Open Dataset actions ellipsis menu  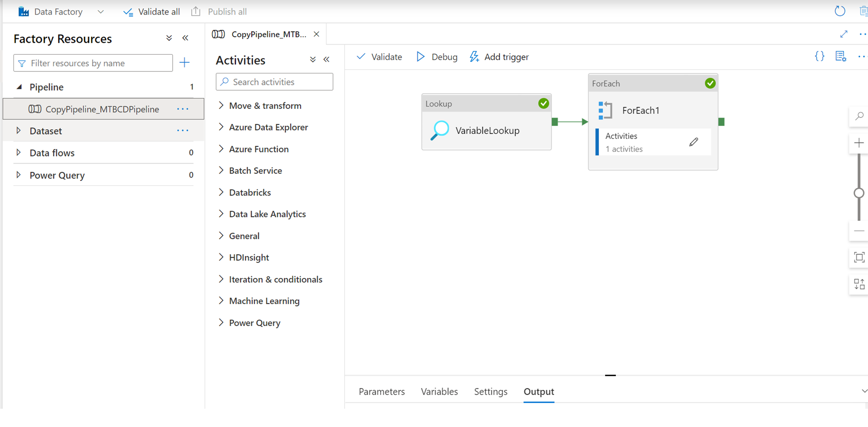pos(183,131)
